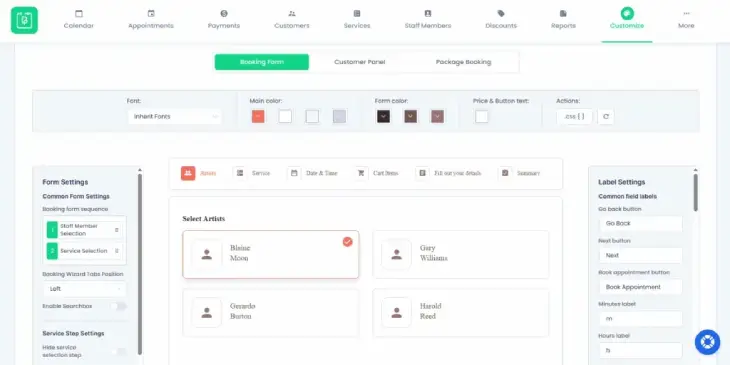Click the Summary step icon
Image resolution: width=730 pixels, height=365 pixels.
pyautogui.click(x=505, y=173)
